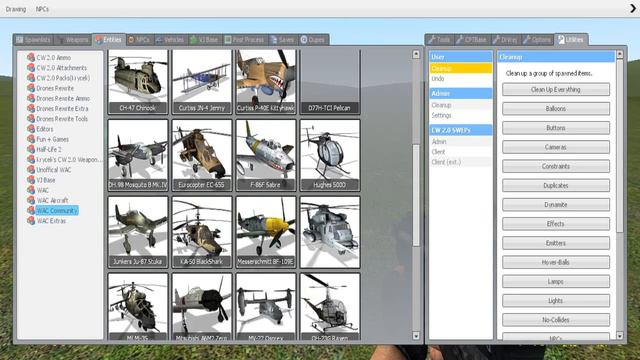Collapse the Cleanup panel header
This screenshot has width=640, height=360.
pos(556,57)
